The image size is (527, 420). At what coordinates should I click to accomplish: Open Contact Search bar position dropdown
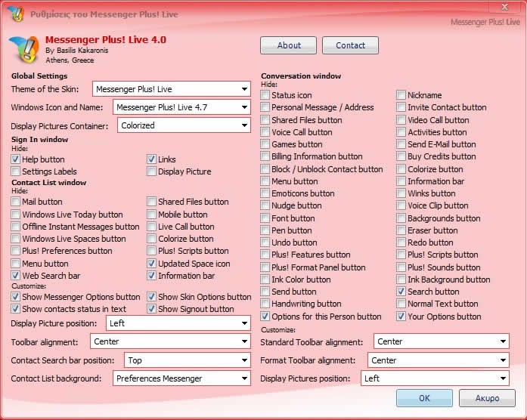[x=188, y=360]
